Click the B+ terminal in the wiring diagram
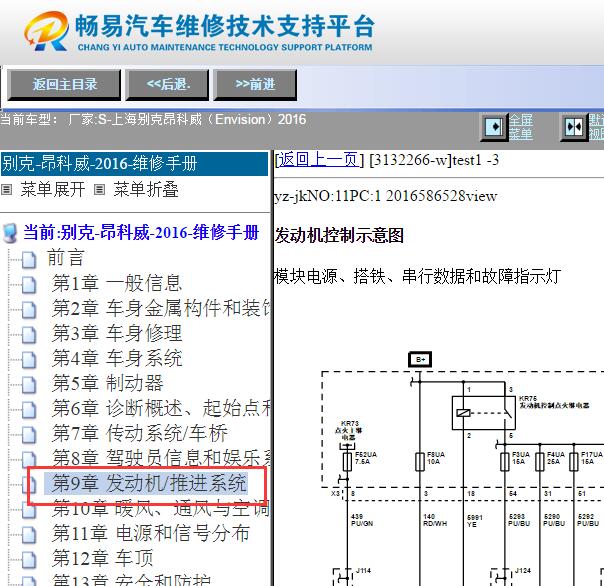604x586 pixels. tap(420, 359)
